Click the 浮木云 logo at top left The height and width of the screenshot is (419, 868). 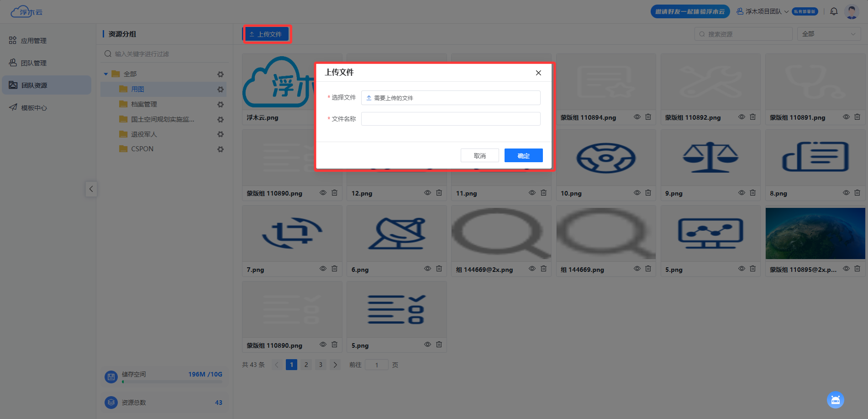pyautogui.click(x=26, y=12)
